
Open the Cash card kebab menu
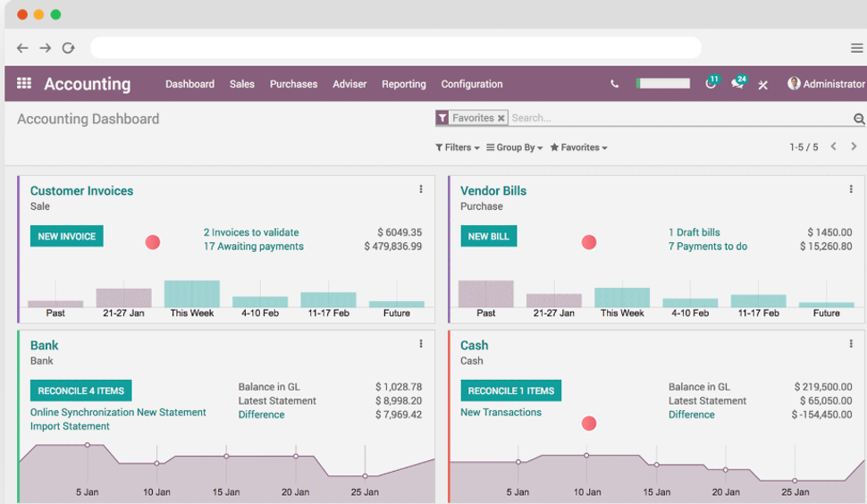[851, 344]
